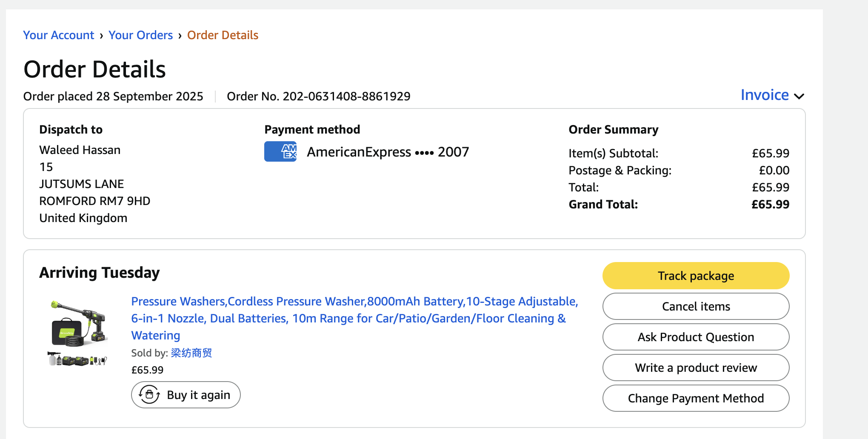Click the Order Details page heading
This screenshot has width=868, height=439.
(94, 69)
